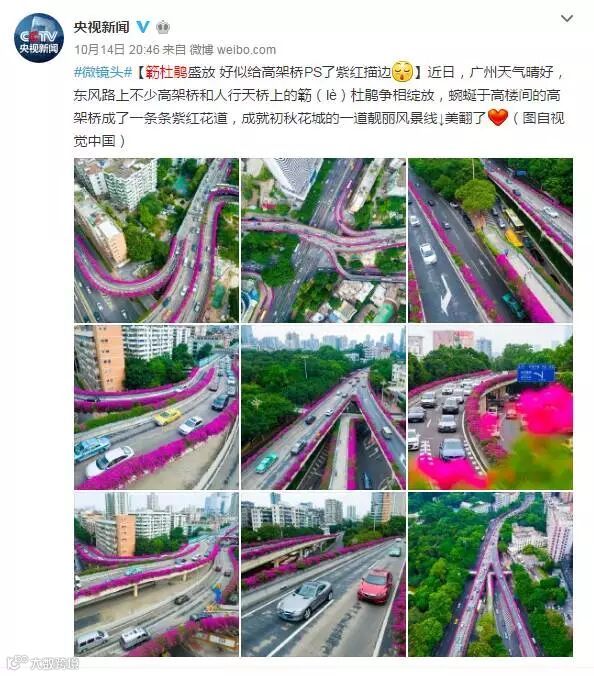Click the CCTV News profile avatar

click(39, 38)
